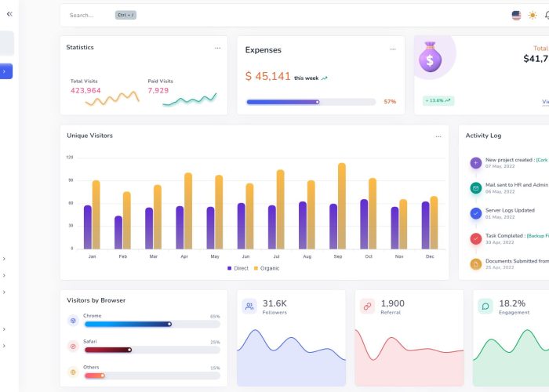Click the Total Visits sparkline chart
Viewport: 549px width, 392px height.
pyautogui.click(x=112, y=98)
